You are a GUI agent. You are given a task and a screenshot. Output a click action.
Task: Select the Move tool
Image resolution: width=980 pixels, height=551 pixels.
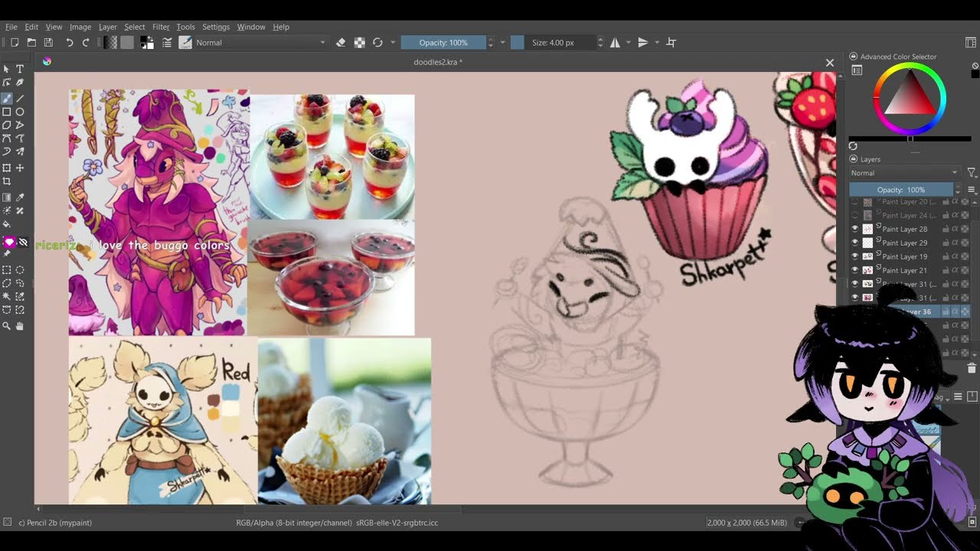20,168
